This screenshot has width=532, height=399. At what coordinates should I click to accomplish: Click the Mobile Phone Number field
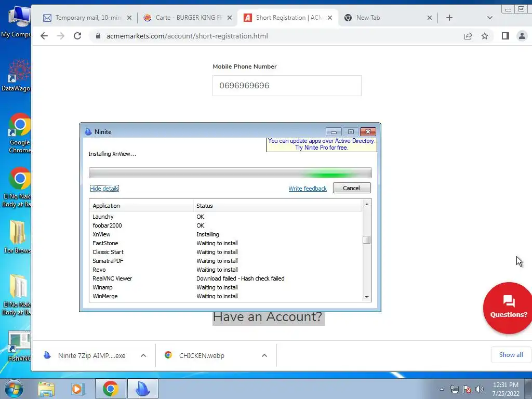click(x=287, y=86)
